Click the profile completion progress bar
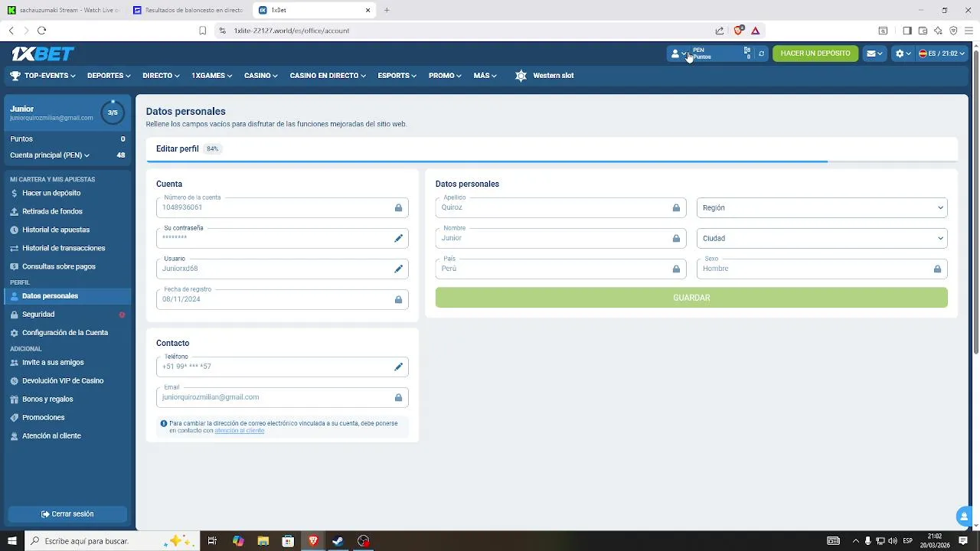Image resolution: width=980 pixels, height=551 pixels. click(552, 161)
